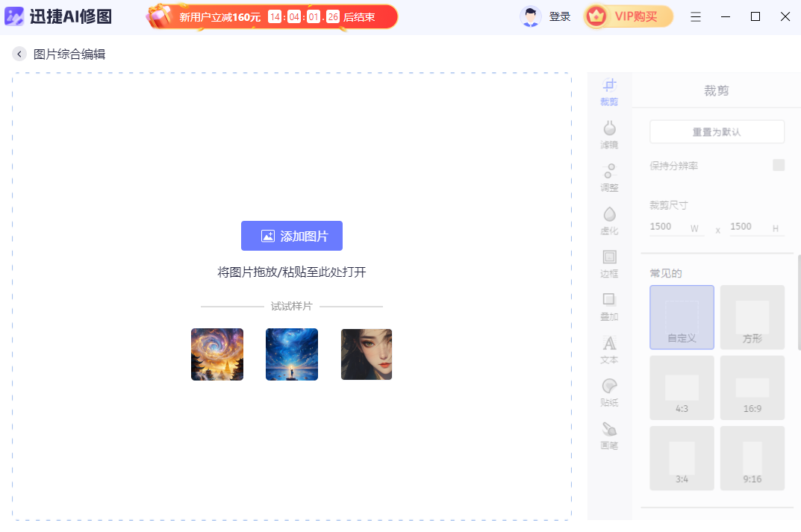801x532 pixels.
Task: Click the 登录 login link
Action: (558, 16)
